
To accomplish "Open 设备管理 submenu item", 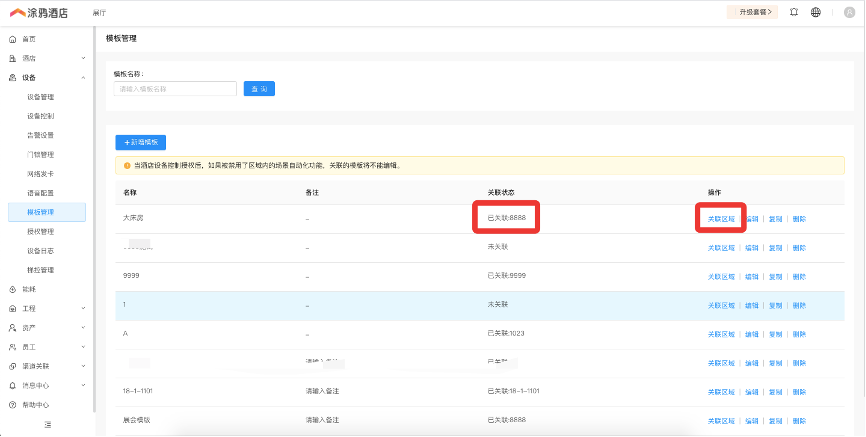I will [x=41, y=97].
